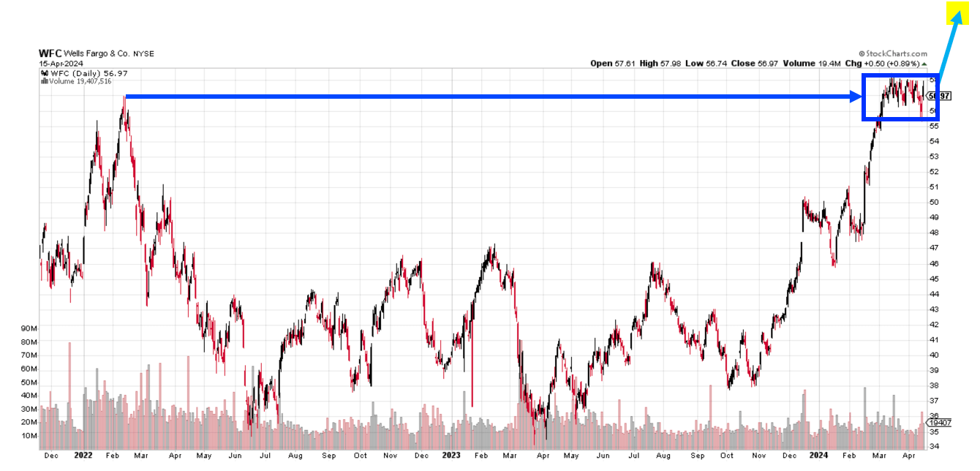The image size is (980, 471).
Task: Click the 30M volume axis label
Action: pyautogui.click(x=29, y=409)
